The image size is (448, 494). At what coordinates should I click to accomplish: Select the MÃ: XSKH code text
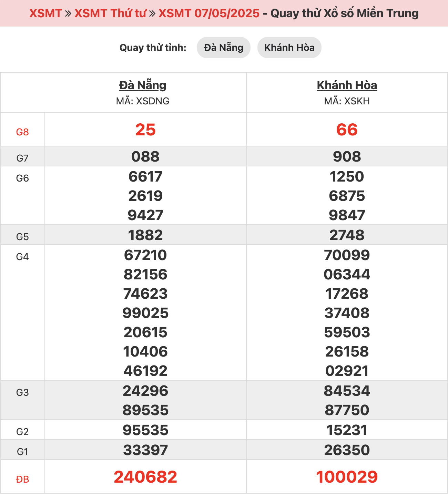(347, 101)
